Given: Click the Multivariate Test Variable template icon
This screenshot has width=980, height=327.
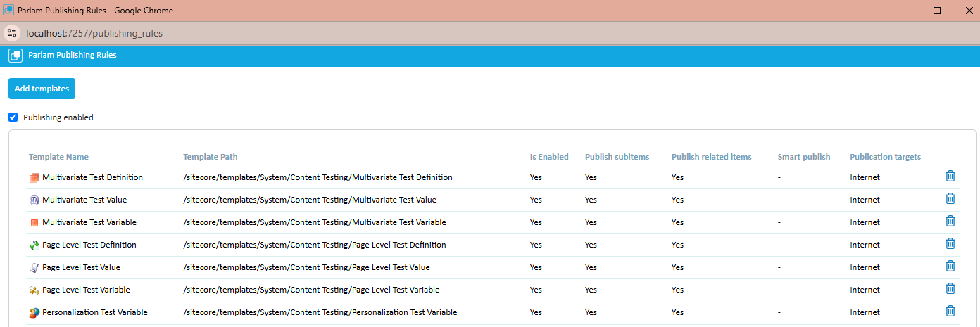Looking at the screenshot, I should click(x=34, y=222).
